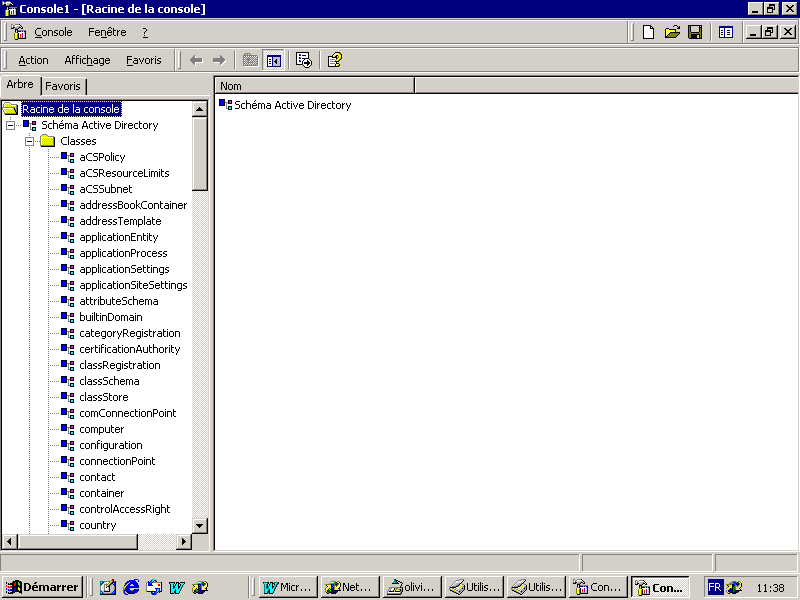Save the console with the floppy disk icon
The image size is (800, 600).
click(x=695, y=32)
